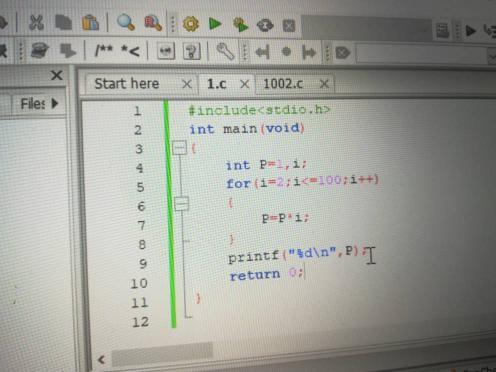This screenshot has height=372, width=496.
Task: Insert doxygen block comment /** icon
Action: pos(104,51)
